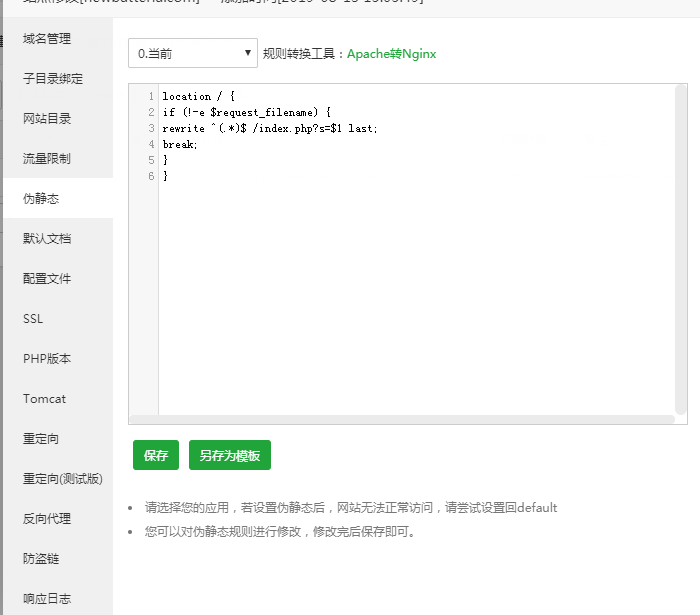The image size is (700, 615).
Task: Click the rewrite rule line in editor
Action: click(x=270, y=128)
